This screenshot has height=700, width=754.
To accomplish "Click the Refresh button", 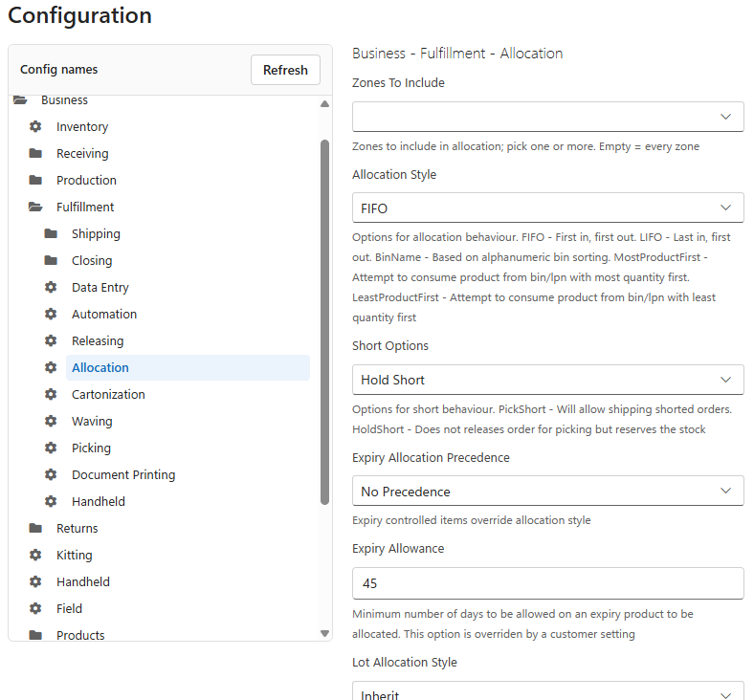I will coord(285,70).
